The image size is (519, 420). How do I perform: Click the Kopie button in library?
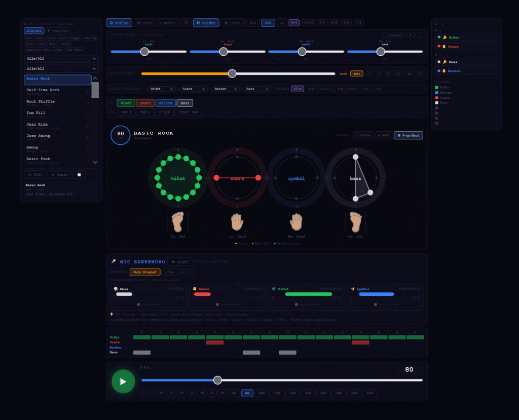point(59,175)
